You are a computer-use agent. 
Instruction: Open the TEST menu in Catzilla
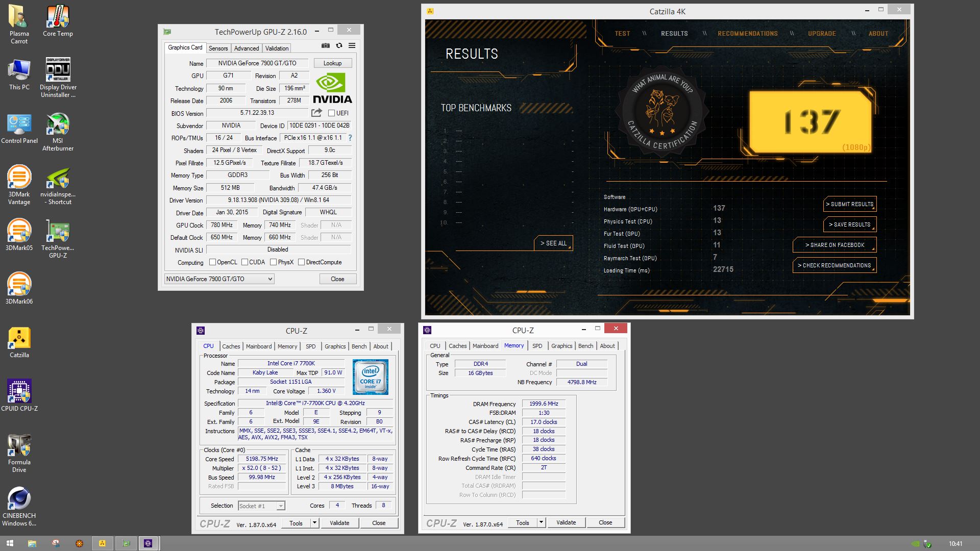click(x=622, y=34)
